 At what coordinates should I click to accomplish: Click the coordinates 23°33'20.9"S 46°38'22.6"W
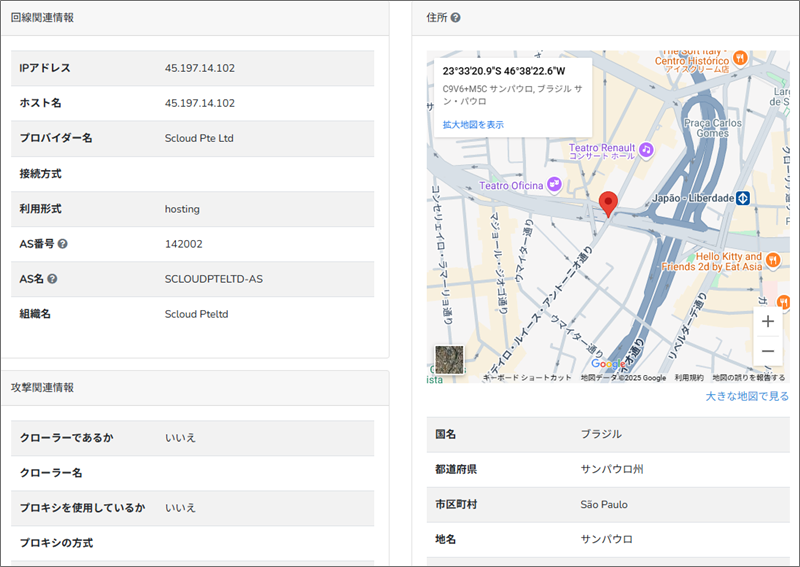tap(504, 71)
